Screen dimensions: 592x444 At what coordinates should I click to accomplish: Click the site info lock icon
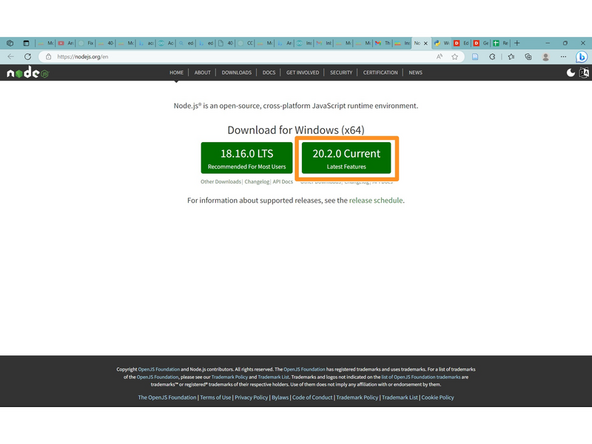[x=48, y=57]
